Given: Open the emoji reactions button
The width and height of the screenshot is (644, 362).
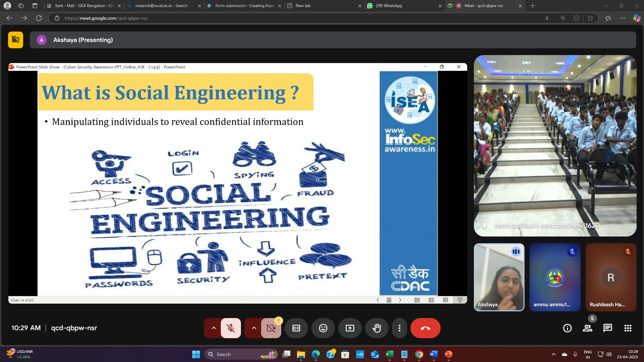Looking at the screenshot, I should [323, 328].
